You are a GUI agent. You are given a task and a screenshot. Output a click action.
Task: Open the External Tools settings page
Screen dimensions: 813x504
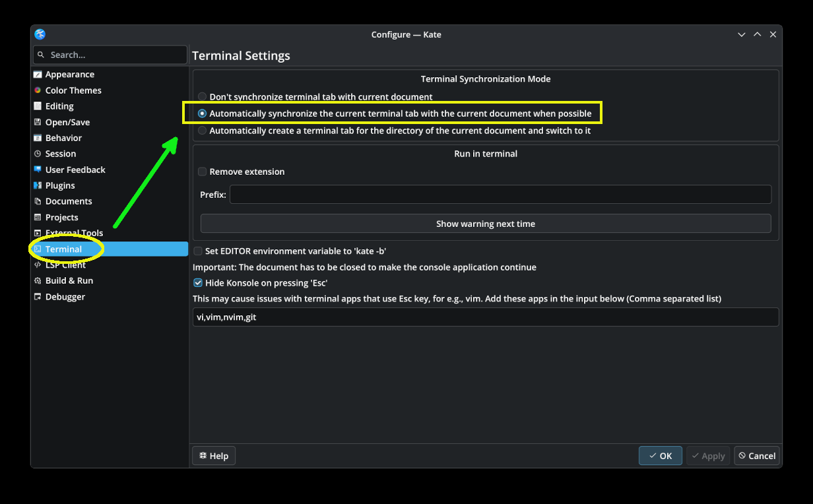click(x=110, y=233)
